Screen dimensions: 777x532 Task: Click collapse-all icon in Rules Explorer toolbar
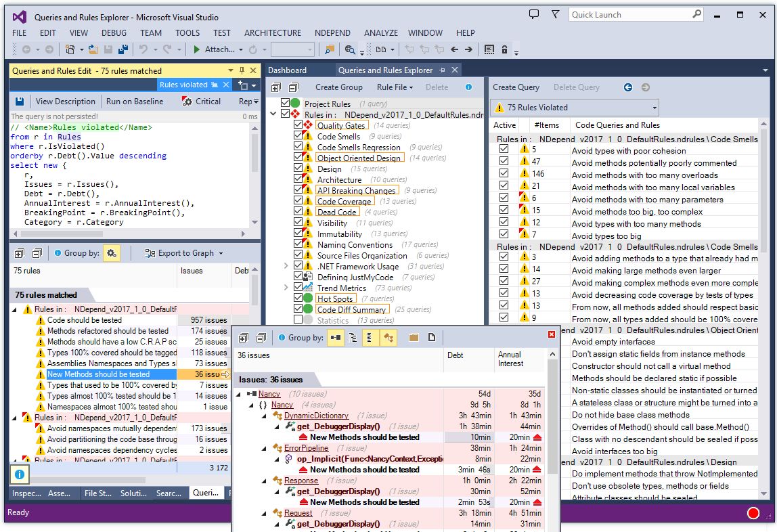(293, 88)
